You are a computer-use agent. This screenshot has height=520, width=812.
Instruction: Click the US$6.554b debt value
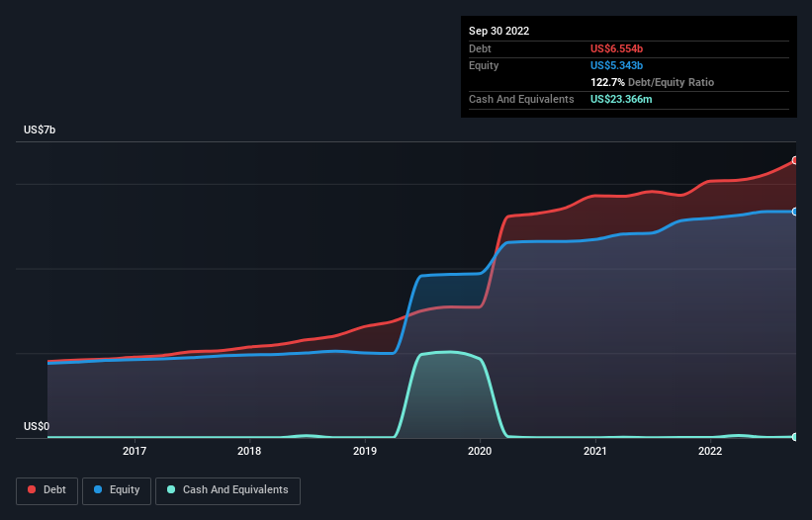(616, 48)
